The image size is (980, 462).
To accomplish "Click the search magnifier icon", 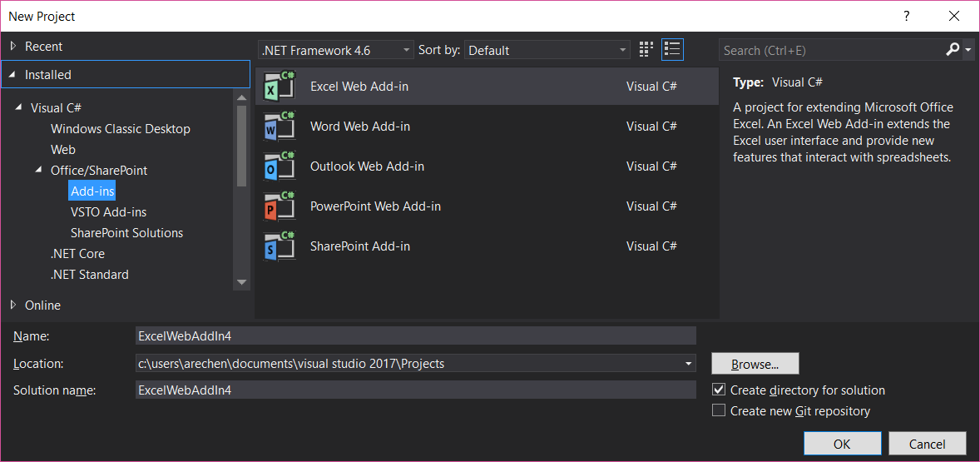I will click(953, 50).
